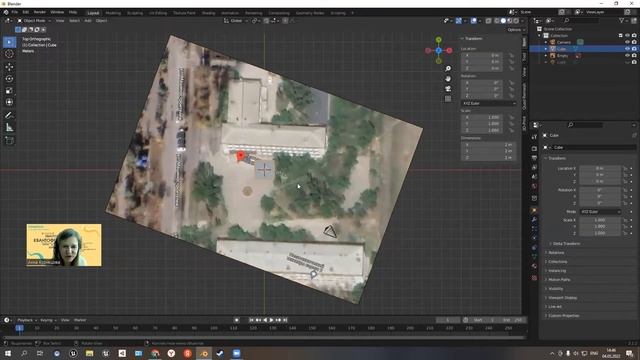Viewport: 640px width, 360px height.
Task: Switch perspective/orthographic grid icon
Action: [448, 98]
